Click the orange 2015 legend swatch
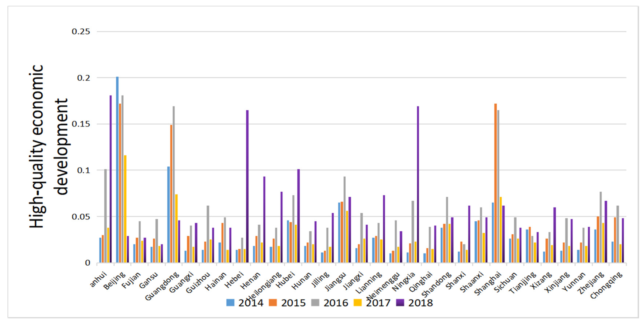The width and height of the screenshot is (644, 324). (x=273, y=302)
